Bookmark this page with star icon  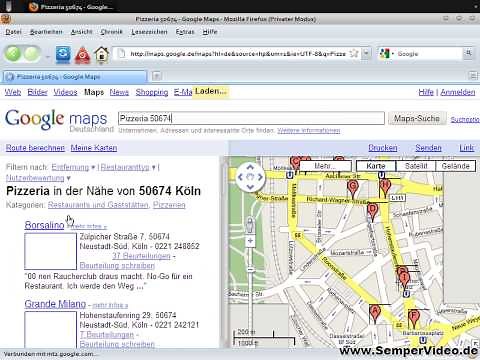click(354, 54)
